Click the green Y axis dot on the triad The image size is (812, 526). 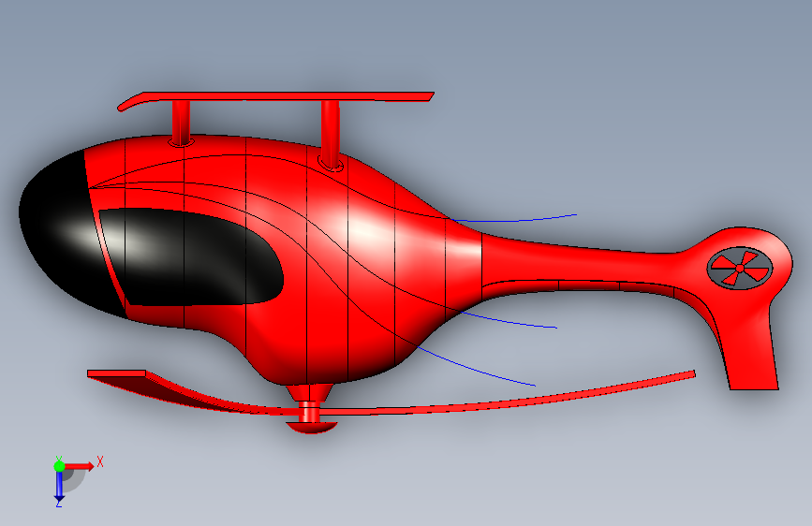59,466
